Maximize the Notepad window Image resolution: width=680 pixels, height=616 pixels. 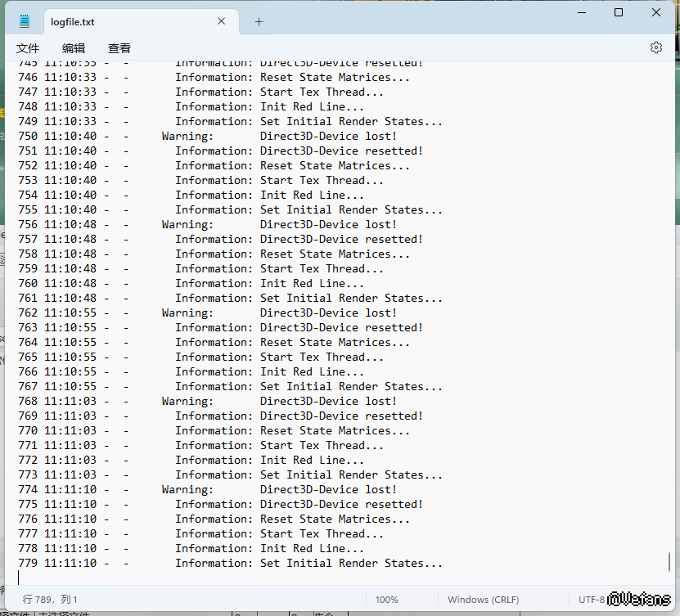(x=619, y=12)
